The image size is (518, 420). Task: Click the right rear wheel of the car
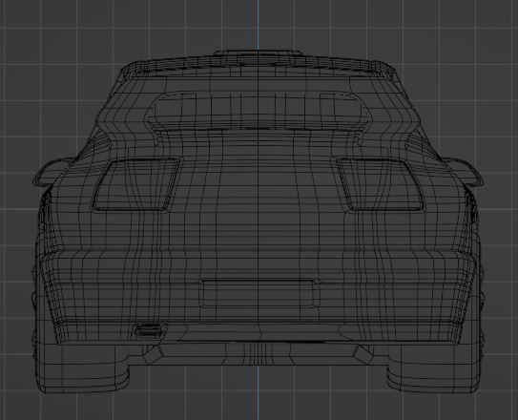point(433,368)
